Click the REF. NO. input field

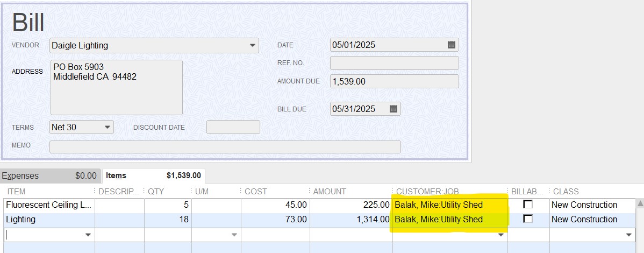coord(394,63)
